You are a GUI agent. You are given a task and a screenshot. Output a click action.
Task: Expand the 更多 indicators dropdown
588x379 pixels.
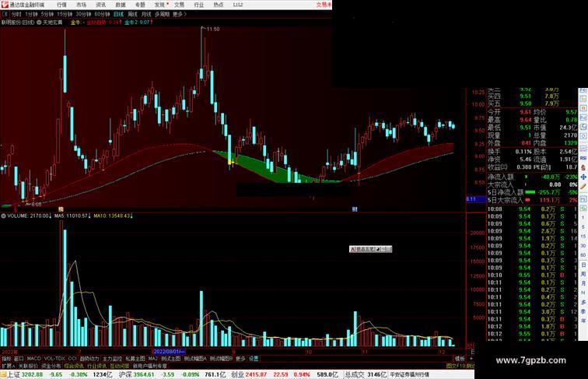pyautogui.click(x=240, y=359)
